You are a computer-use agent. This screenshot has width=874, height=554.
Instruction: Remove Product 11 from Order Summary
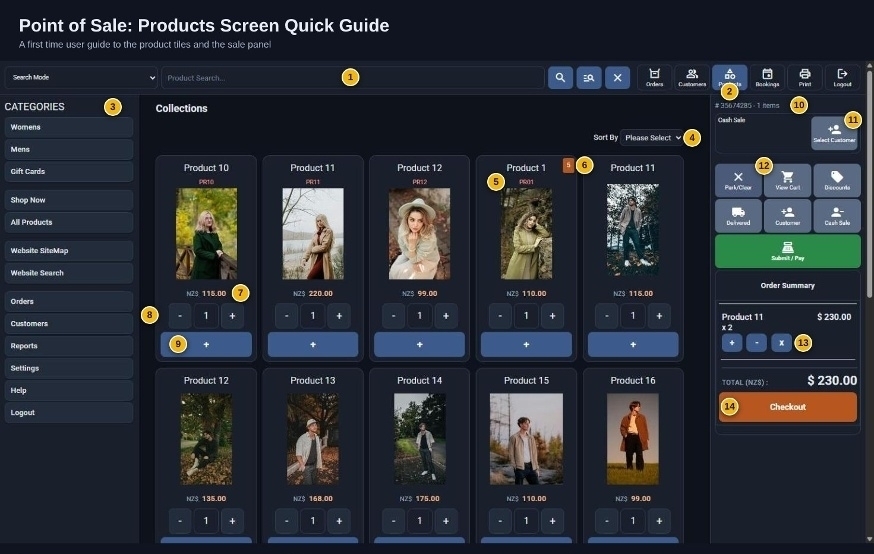pos(781,343)
